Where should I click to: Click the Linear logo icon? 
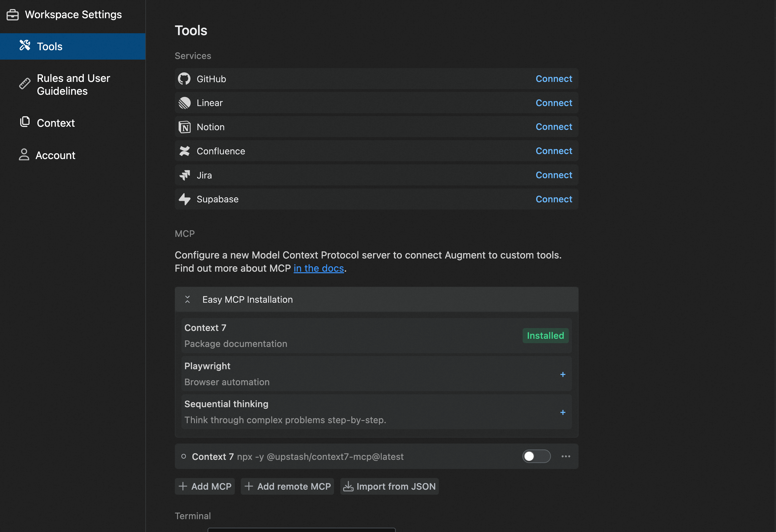[184, 103]
